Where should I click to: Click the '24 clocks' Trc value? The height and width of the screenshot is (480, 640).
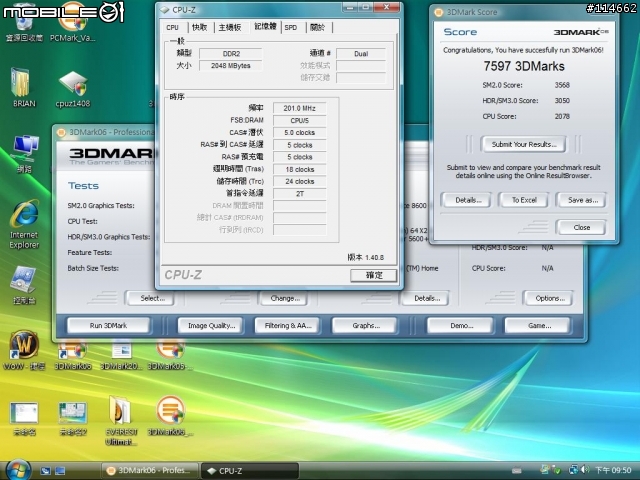tap(299, 181)
